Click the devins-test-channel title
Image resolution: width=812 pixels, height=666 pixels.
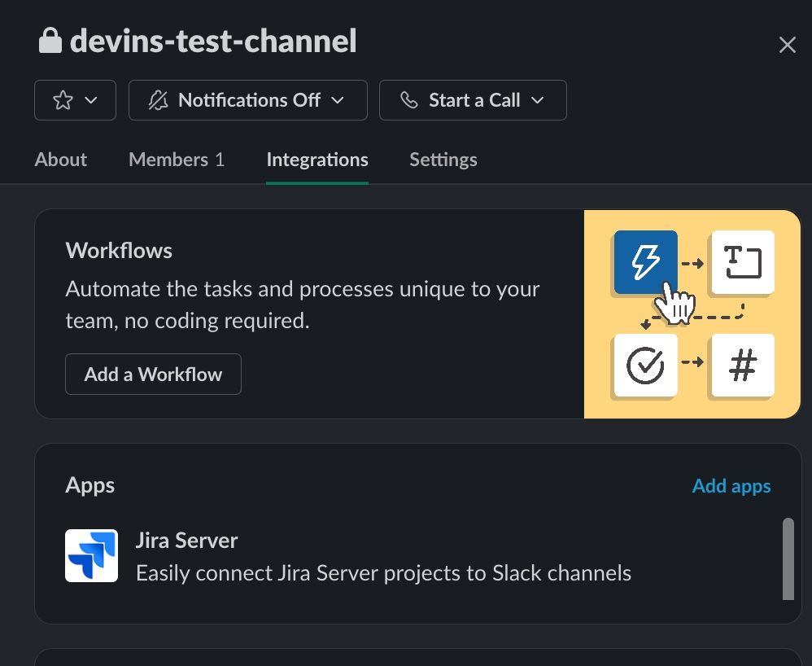tap(213, 41)
